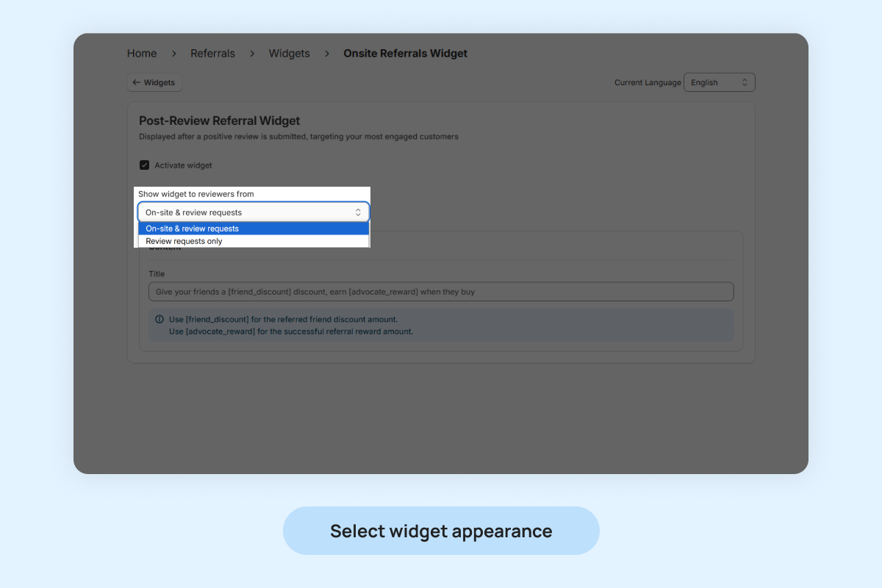Toggle the Activate widget checkbox
Screen dimensions: 882x588
[145, 165]
